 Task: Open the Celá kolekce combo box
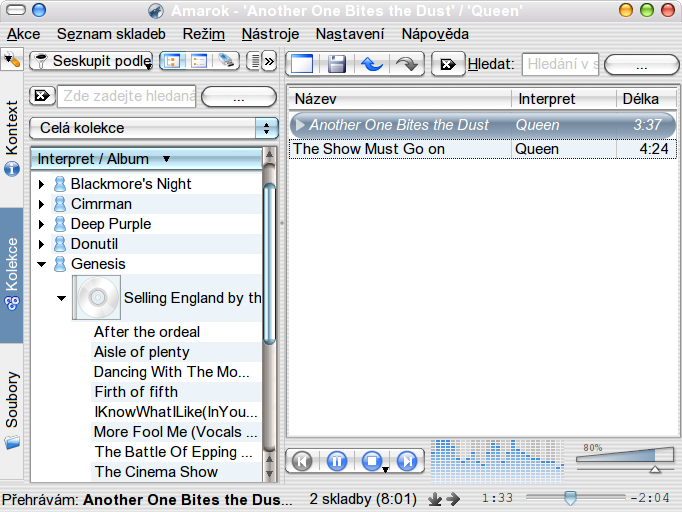click(x=154, y=128)
